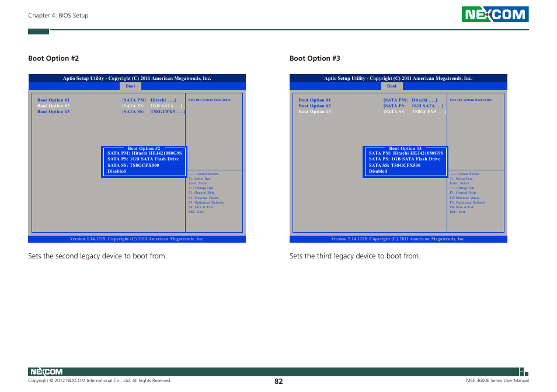The image size is (557, 392).
Task: Open the [SATA SS: TS8GCFX5...] value in right screen
Action: (x=415, y=112)
